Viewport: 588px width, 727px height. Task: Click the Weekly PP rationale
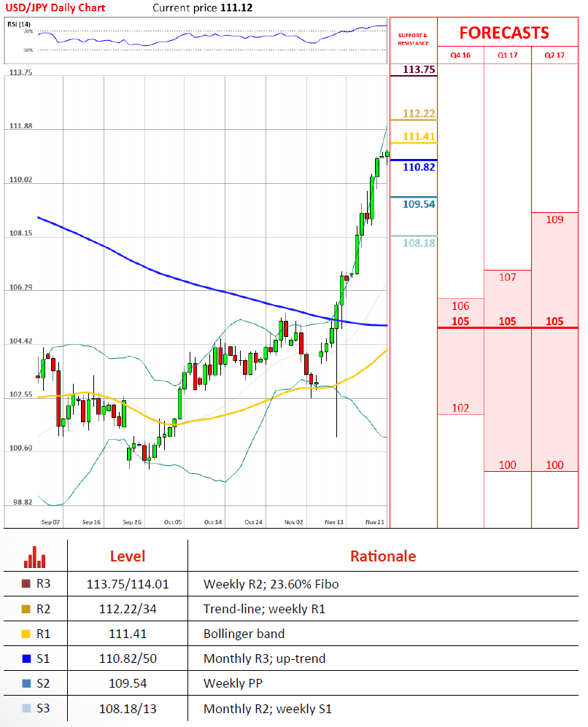[x=233, y=683]
